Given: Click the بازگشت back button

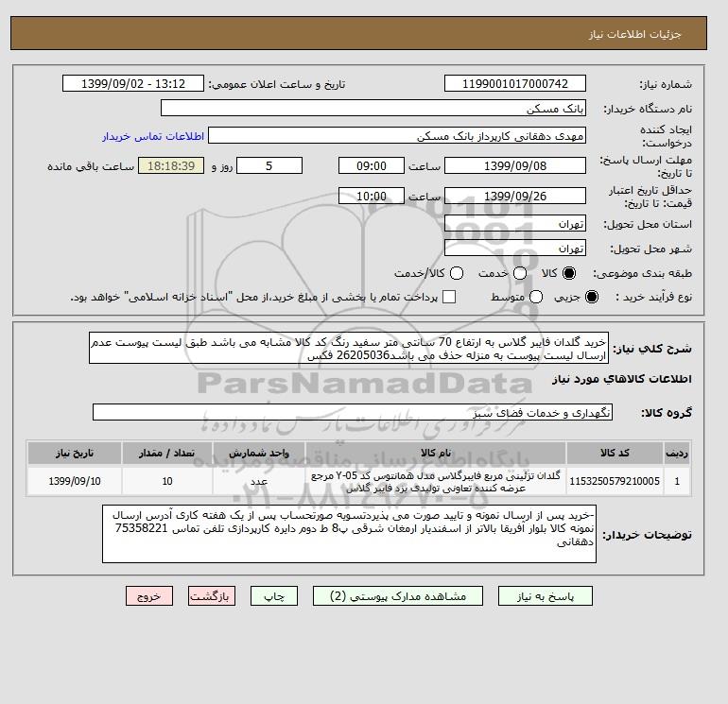Looking at the screenshot, I should [212, 596].
